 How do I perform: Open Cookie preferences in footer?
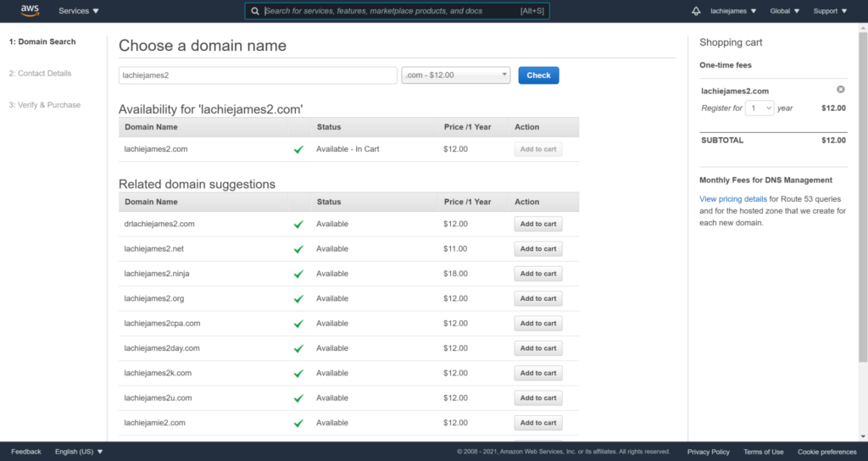pyautogui.click(x=826, y=452)
